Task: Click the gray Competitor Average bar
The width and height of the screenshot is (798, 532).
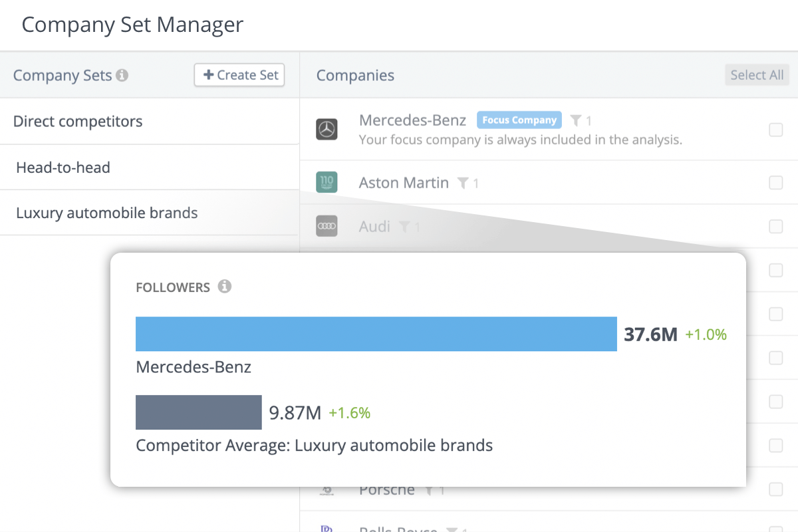Action: 199,412
